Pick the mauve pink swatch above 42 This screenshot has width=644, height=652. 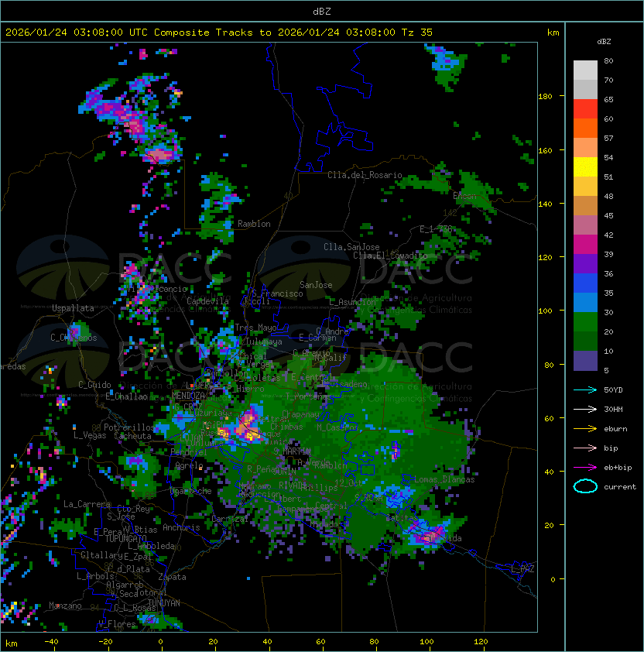[x=585, y=225]
